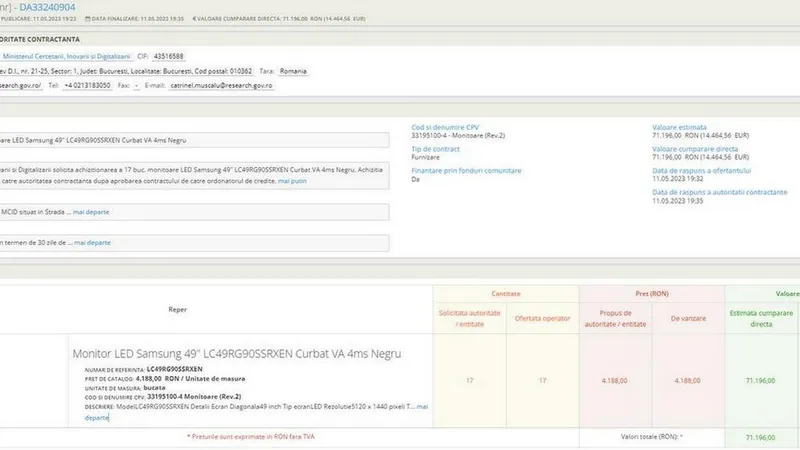800x450 pixels.
Task: Click 'Data de raspuns a ofertantului' label
Action: tap(702, 171)
